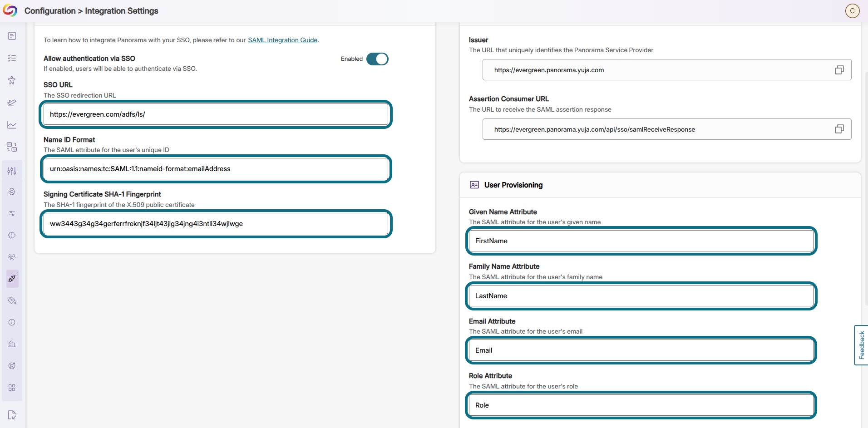
Task: Open the content transfer arrows icon
Action: click(x=12, y=147)
